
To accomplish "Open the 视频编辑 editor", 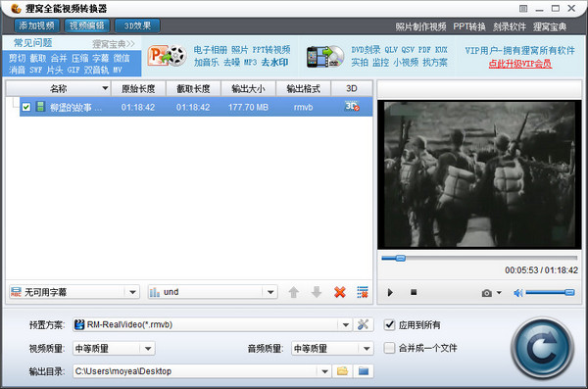I will (x=87, y=25).
